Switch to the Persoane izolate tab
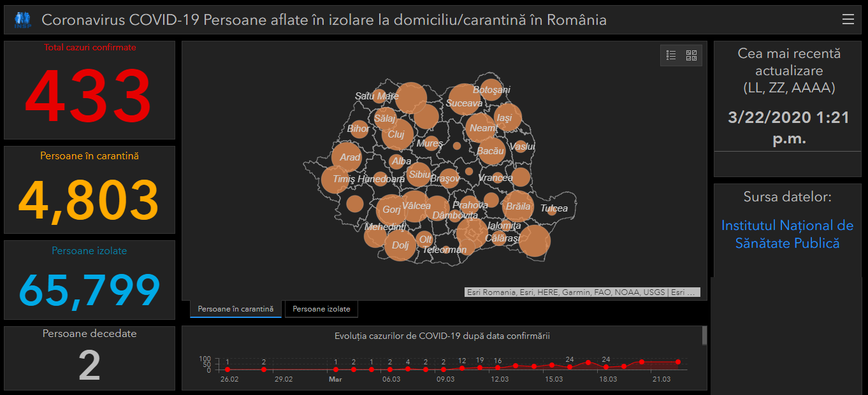The height and width of the screenshot is (395, 868). coord(321,309)
